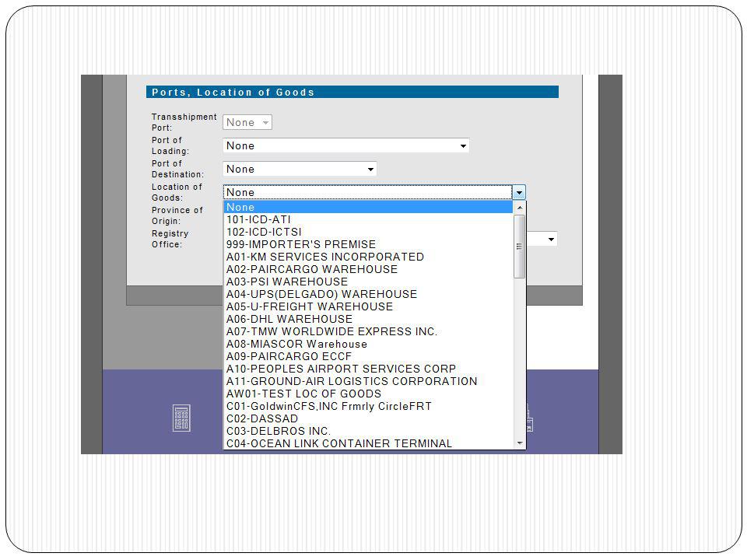Pick A02-PAIRCARGO WAREHOUSE
This screenshot has width=747, height=560.
pyautogui.click(x=368, y=269)
